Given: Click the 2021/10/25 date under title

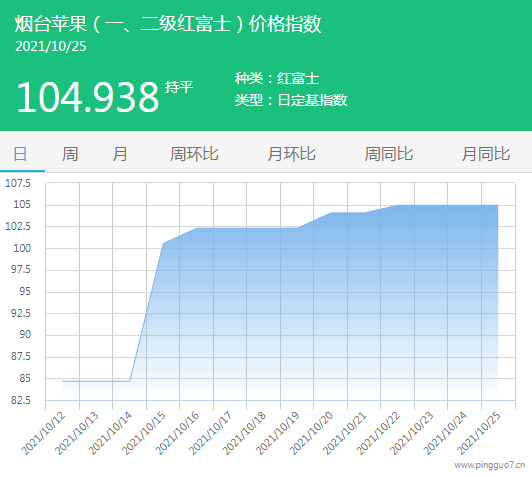Looking at the screenshot, I should click(x=51, y=46).
